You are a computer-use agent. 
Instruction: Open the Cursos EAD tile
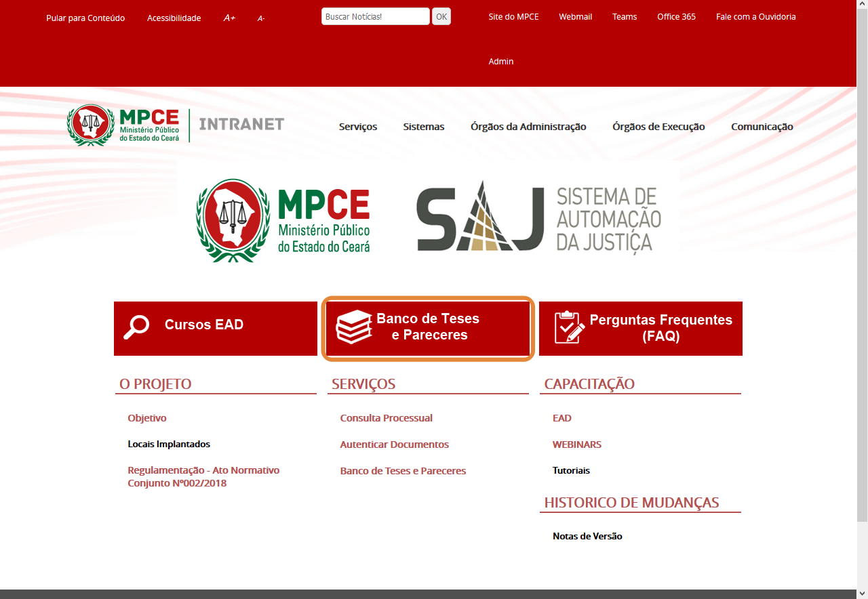[x=216, y=329]
